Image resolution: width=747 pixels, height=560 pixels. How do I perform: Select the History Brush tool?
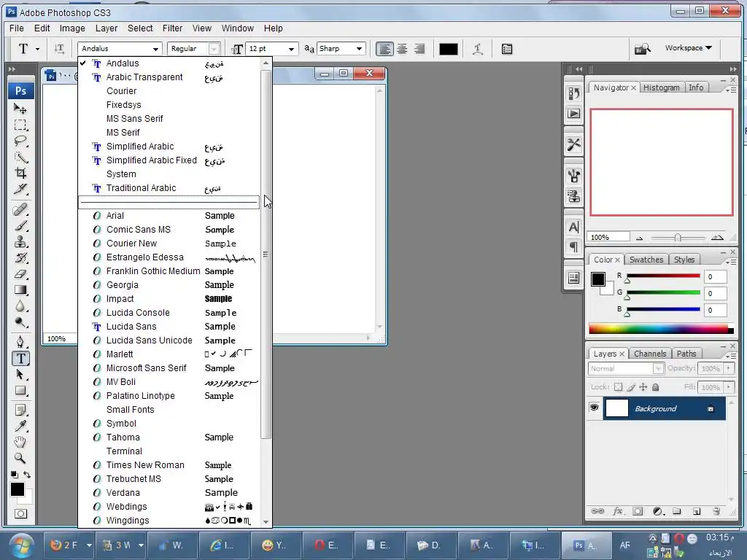click(x=20, y=258)
